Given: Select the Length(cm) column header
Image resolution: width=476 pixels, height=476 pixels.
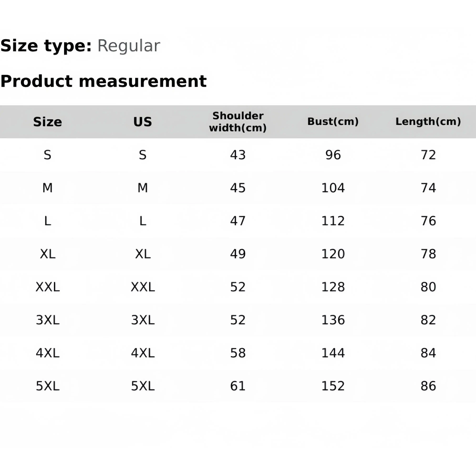Looking at the screenshot, I should click(x=428, y=121).
